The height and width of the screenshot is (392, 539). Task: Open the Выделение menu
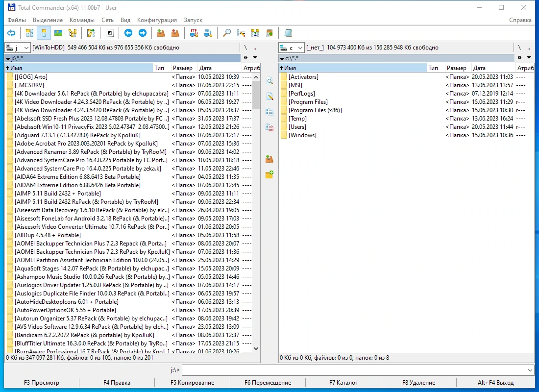pyautogui.click(x=48, y=20)
